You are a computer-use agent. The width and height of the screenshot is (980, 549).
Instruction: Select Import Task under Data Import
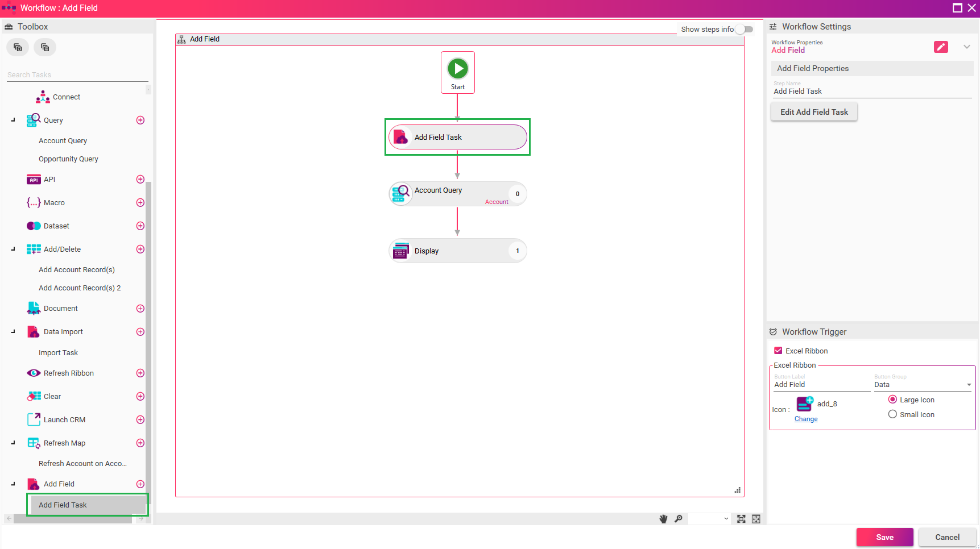pos(58,353)
